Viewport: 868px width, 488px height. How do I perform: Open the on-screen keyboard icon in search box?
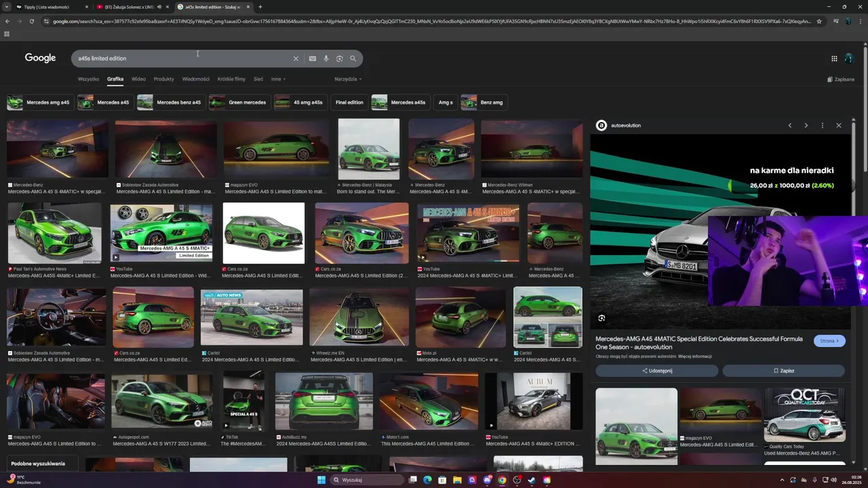[x=313, y=58]
